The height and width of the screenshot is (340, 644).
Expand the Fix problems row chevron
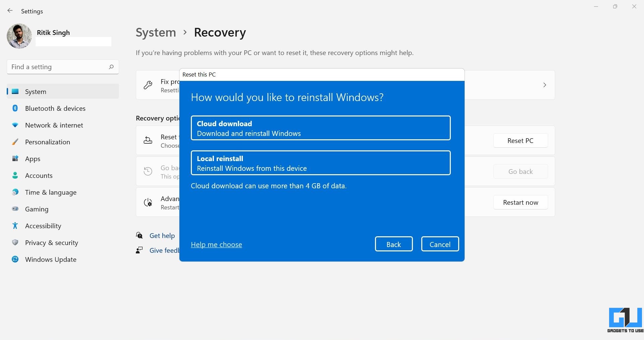pos(545,85)
